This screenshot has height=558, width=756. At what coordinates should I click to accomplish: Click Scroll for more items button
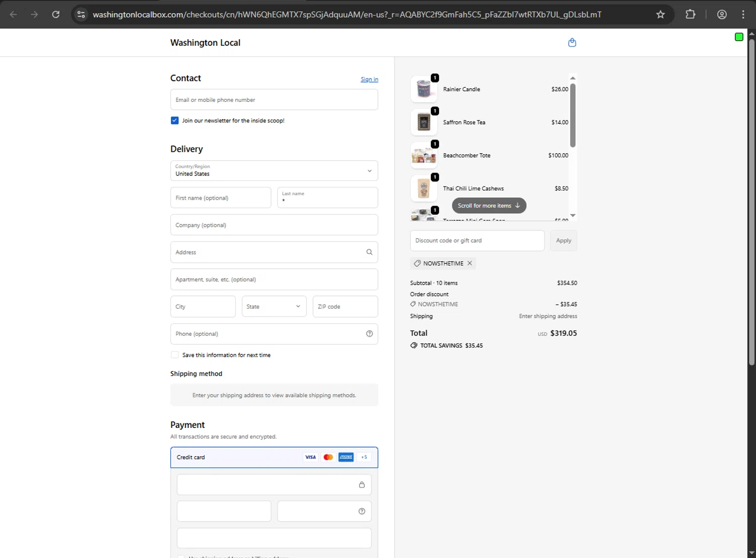click(489, 206)
